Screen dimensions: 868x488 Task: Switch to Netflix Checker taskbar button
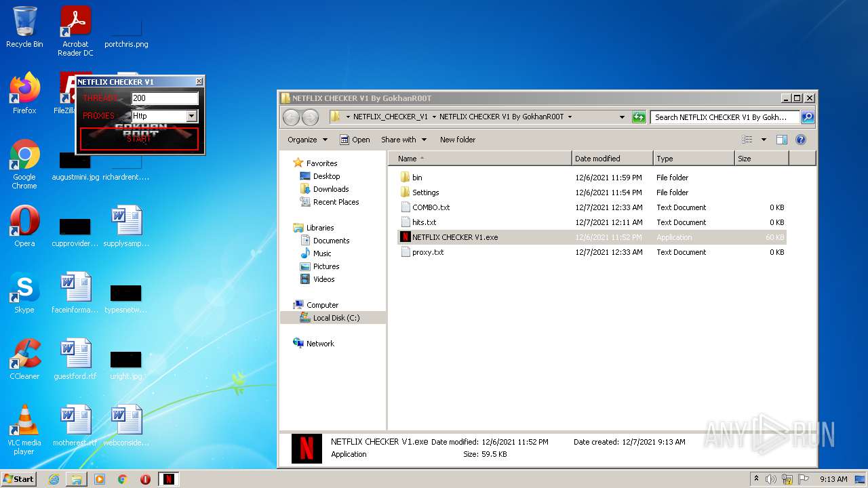tap(169, 479)
